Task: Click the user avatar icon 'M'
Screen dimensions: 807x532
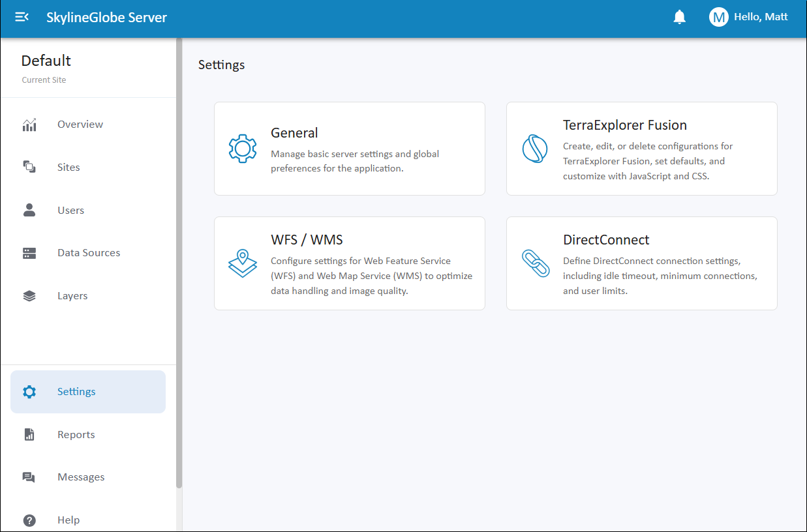Action: 718,18
